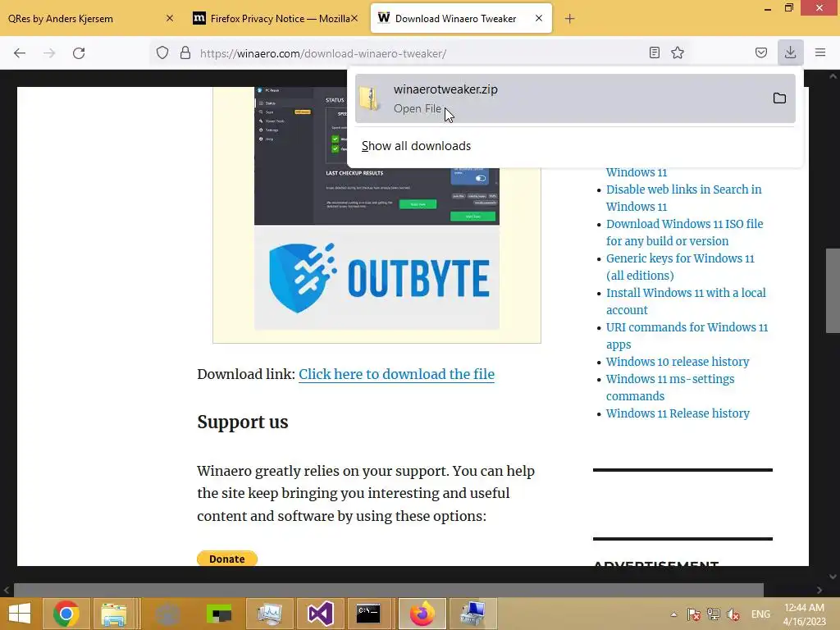Show hidden tray icons
The width and height of the screenshot is (840, 630).
click(673, 614)
